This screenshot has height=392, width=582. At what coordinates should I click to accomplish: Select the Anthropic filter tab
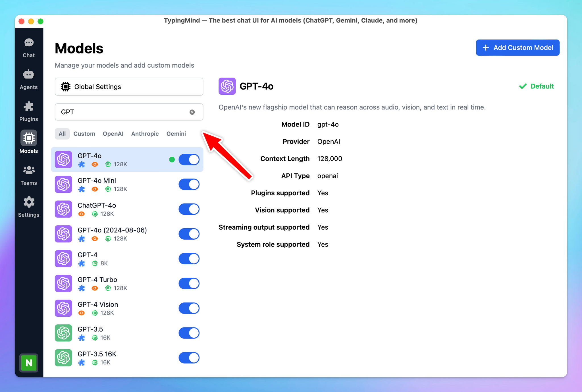point(144,134)
